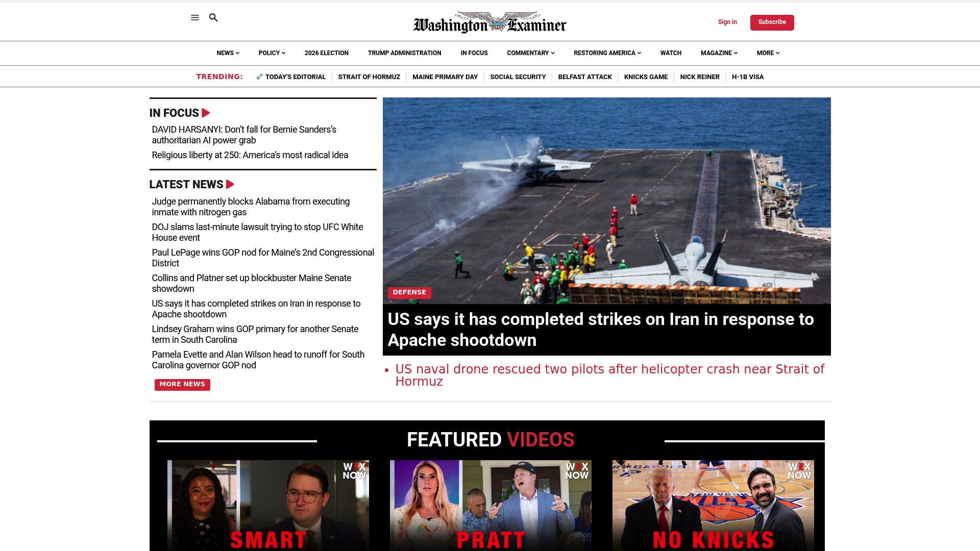Image resolution: width=980 pixels, height=551 pixels.
Task: Open Lindsey Graham GOP primary story
Action: pos(255,334)
